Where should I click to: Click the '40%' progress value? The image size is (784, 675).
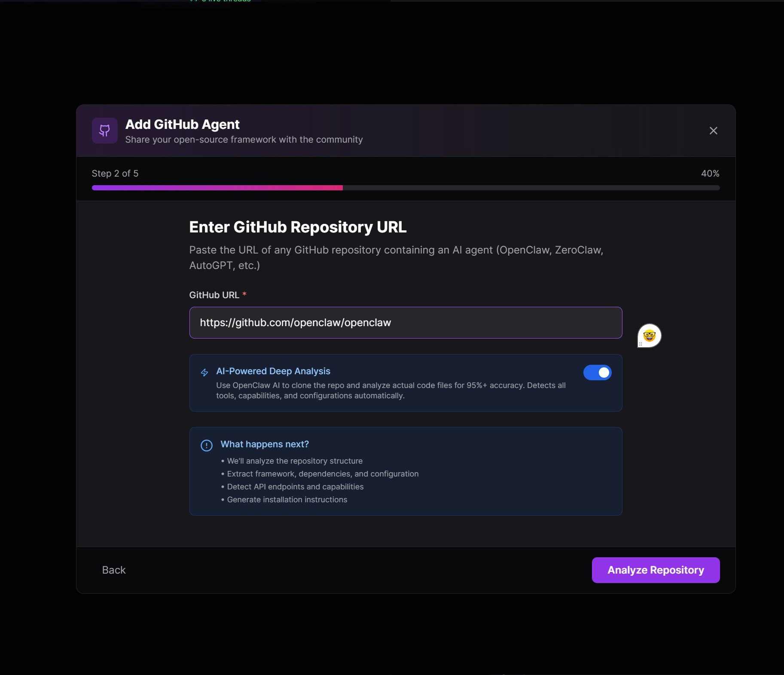tap(710, 174)
